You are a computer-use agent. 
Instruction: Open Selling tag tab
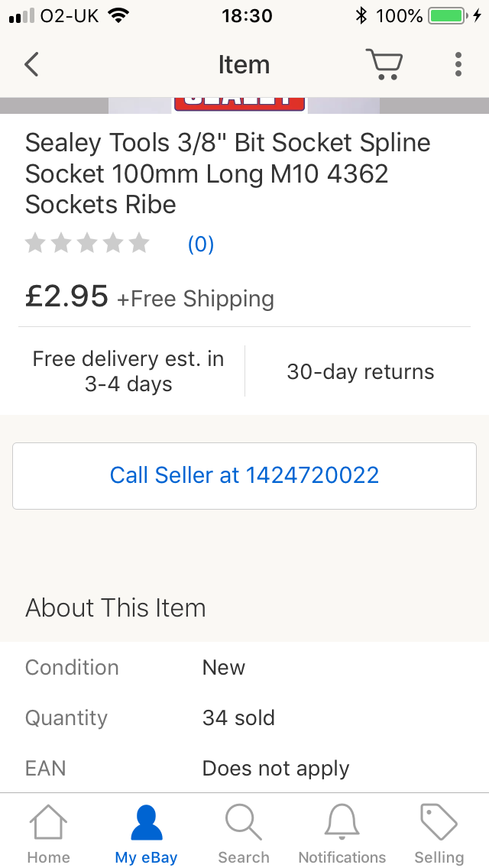point(439,833)
